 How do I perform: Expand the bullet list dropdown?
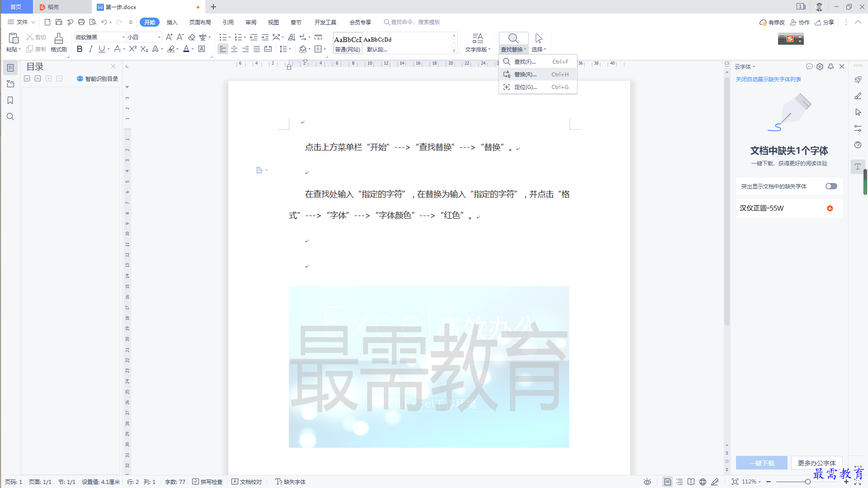[x=229, y=38]
